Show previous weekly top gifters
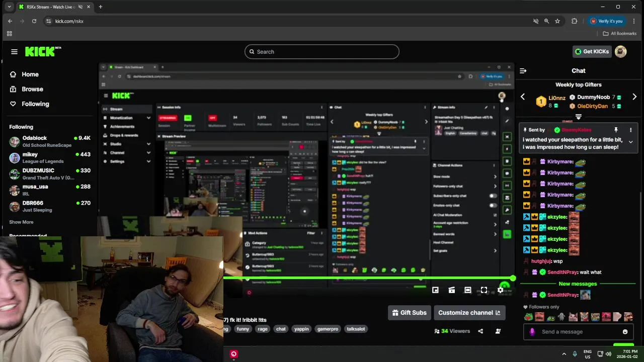Viewport: 644px width, 362px height. [523, 97]
